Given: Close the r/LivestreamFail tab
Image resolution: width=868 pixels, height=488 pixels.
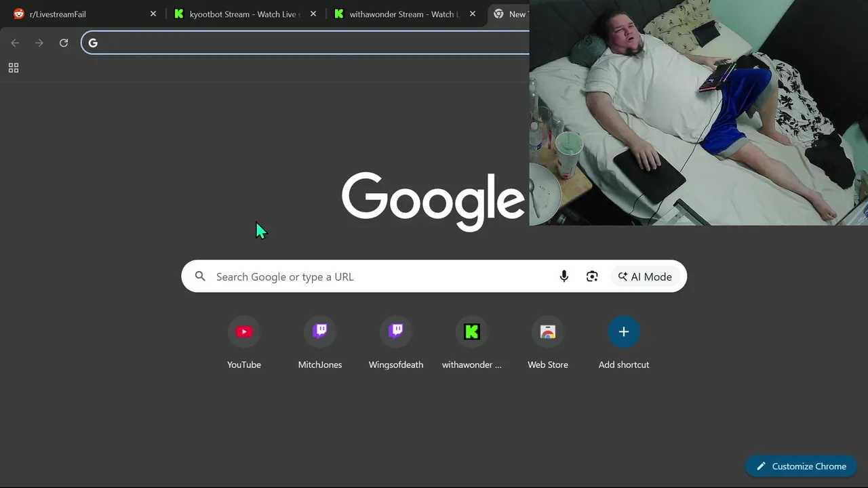Looking at the screenshot, I should click(153, 14).
